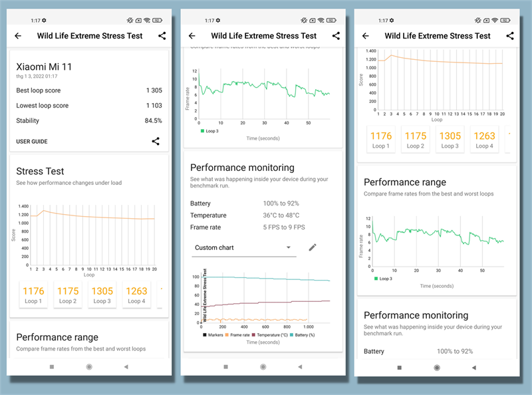Tap Android back triangle in right screen
The height and width of the screenshot is (395, 532).
click(x=474, y=368)
